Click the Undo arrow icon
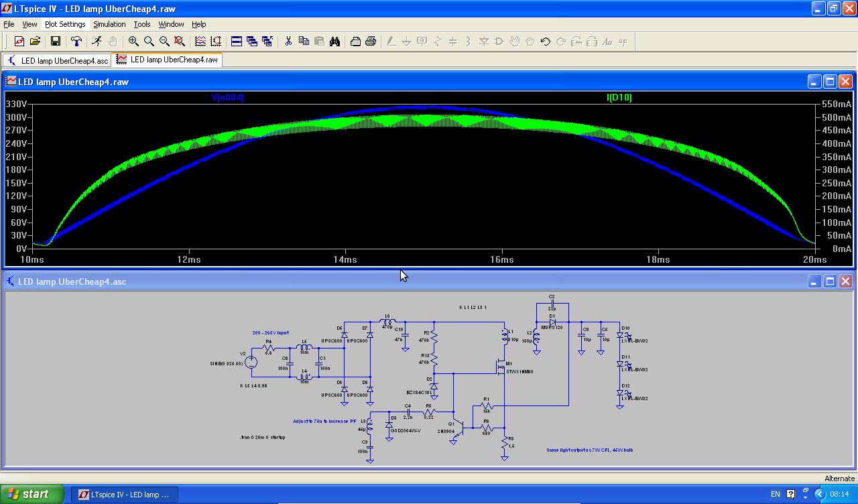 coord(545,42)
